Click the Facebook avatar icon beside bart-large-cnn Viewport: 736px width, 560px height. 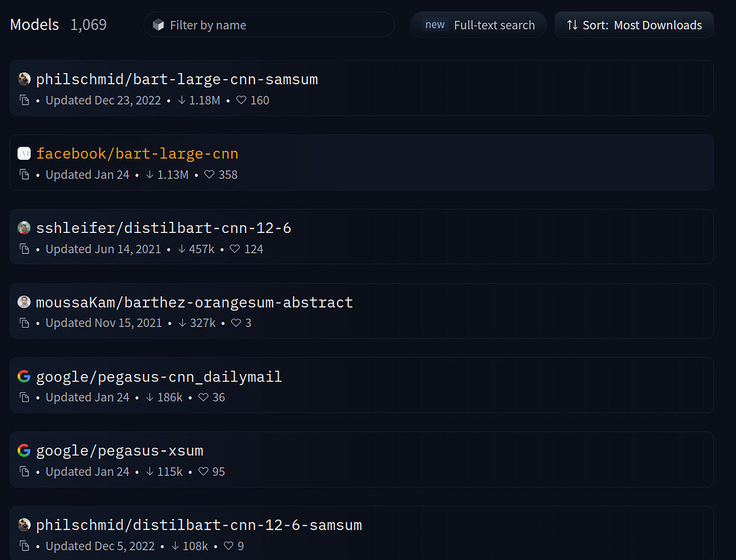(24, 154)
